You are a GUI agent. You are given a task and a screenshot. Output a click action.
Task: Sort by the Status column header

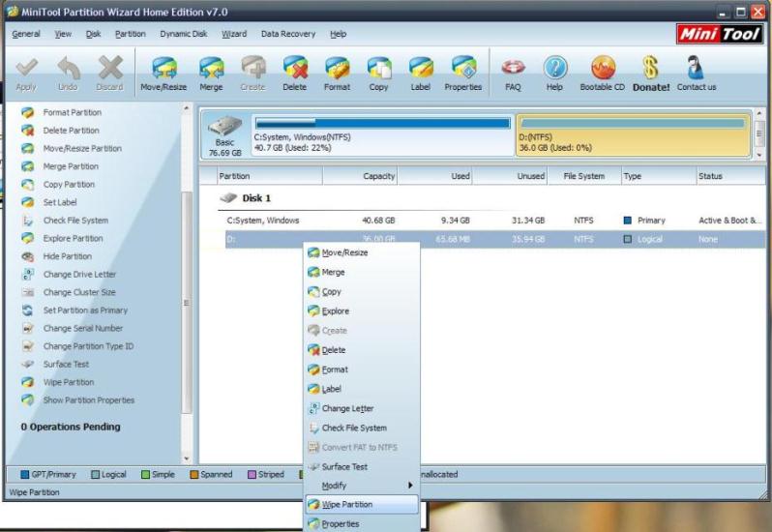730,176
